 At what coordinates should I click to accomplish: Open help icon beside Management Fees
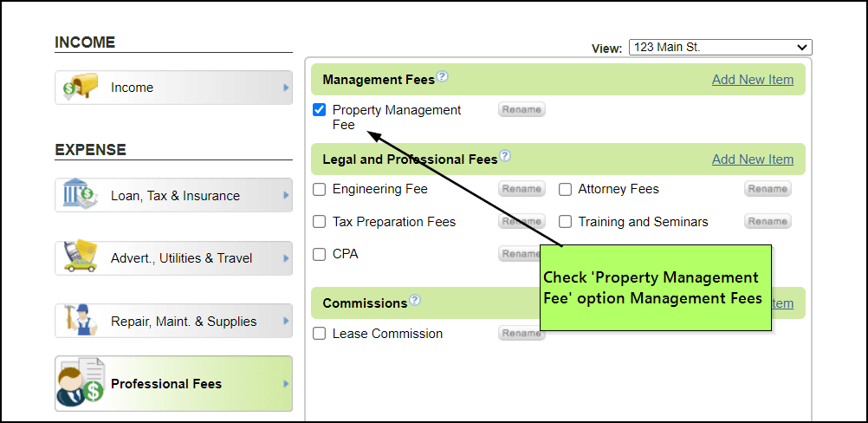coord(443,76)
